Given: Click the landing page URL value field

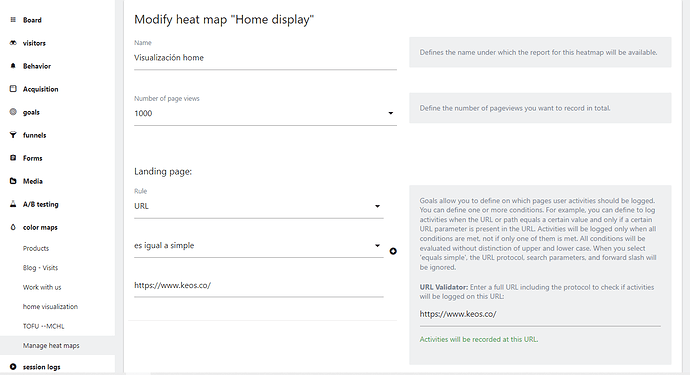Looking at the screenshot, I should [259, 285].
